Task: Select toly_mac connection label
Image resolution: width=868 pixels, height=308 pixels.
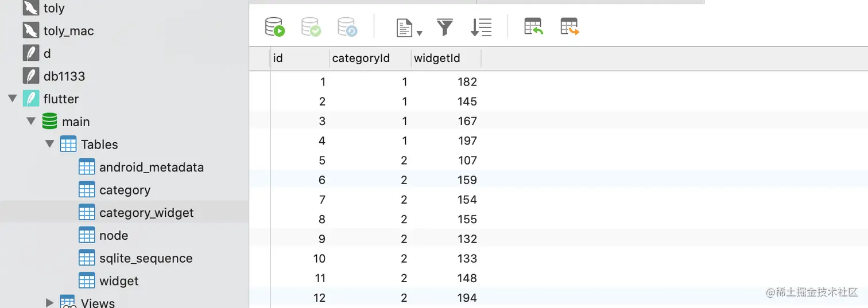Action: (68, 31)
